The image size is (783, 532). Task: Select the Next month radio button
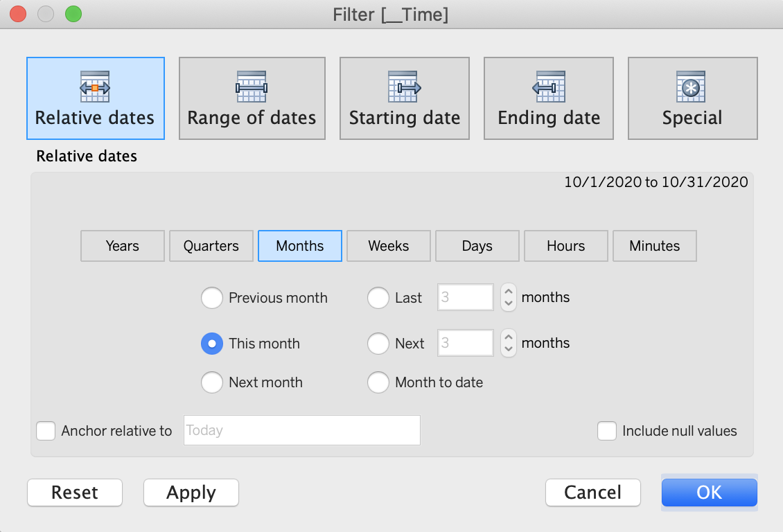[212, 382]
